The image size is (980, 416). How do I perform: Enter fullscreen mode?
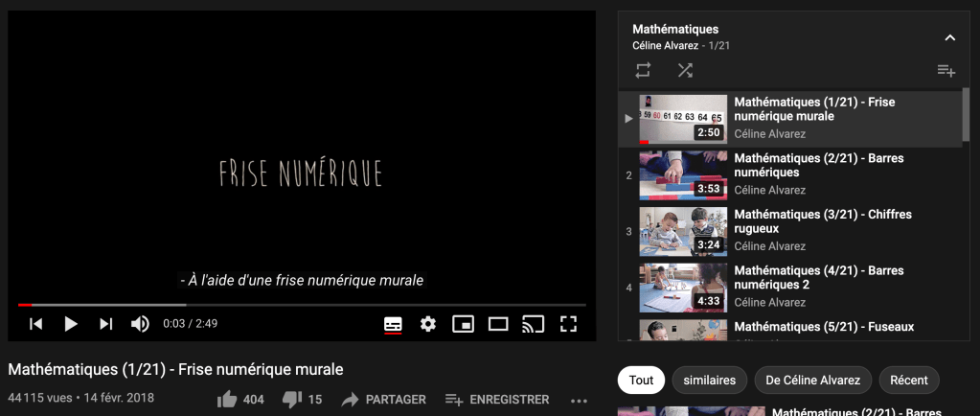568,324
